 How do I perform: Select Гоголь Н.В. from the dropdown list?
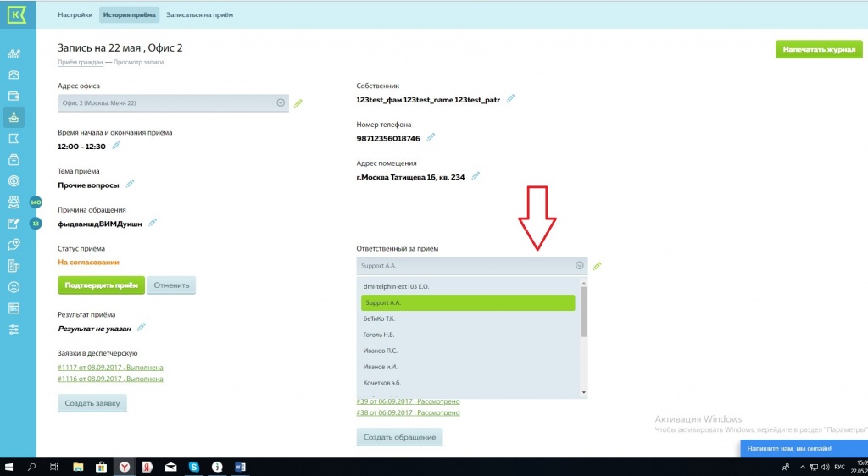click(380, 335)
